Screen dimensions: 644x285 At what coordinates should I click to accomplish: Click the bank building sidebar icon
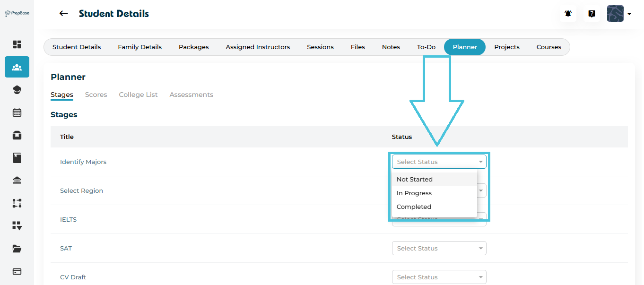(17, 181)
